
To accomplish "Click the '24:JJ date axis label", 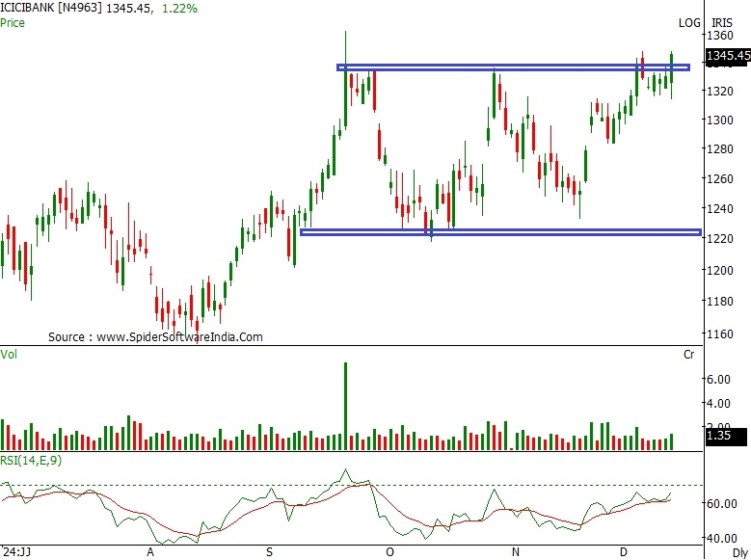I will click(x=15, y=553).
